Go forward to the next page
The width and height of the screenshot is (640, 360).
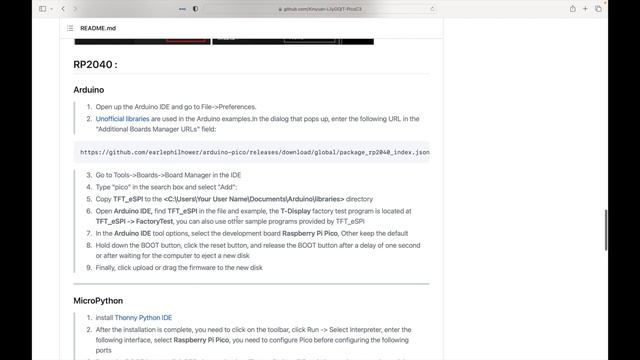[x=75, y=9]
